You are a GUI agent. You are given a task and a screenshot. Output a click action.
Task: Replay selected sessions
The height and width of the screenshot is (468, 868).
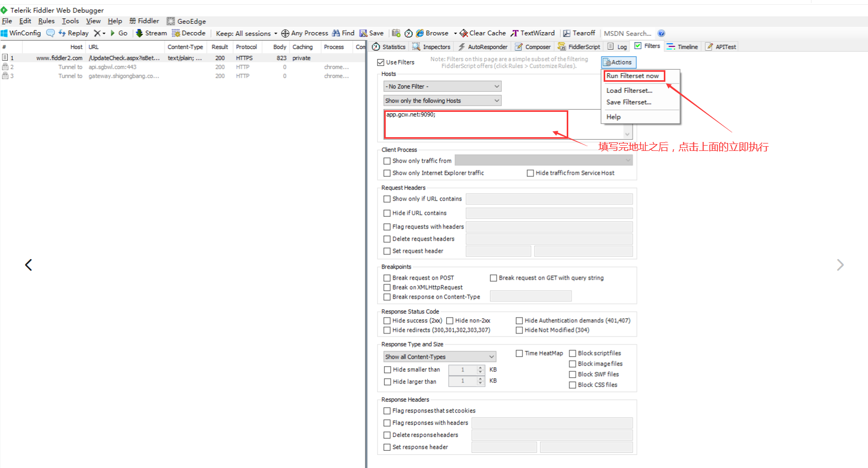pyautogui.click(x=73, y=33)
